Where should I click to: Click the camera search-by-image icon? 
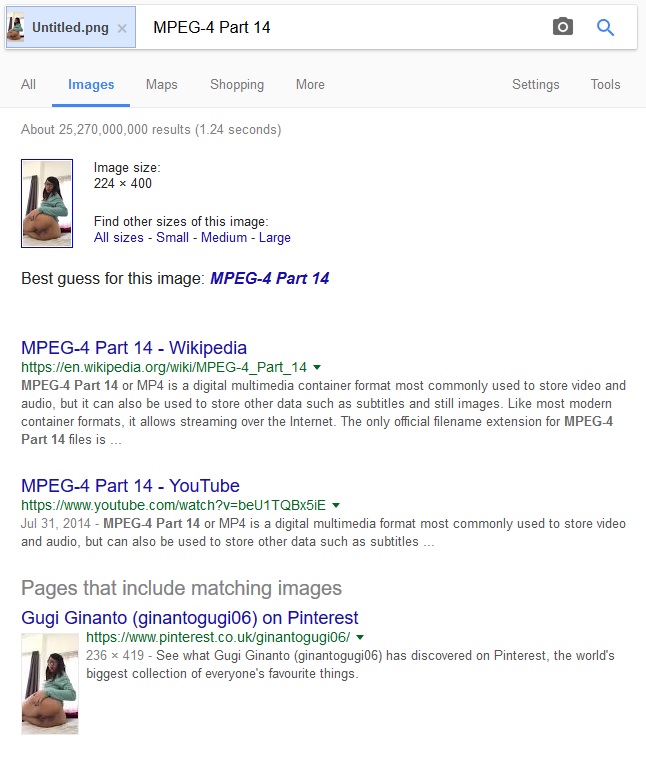click(x=562, y=27)
